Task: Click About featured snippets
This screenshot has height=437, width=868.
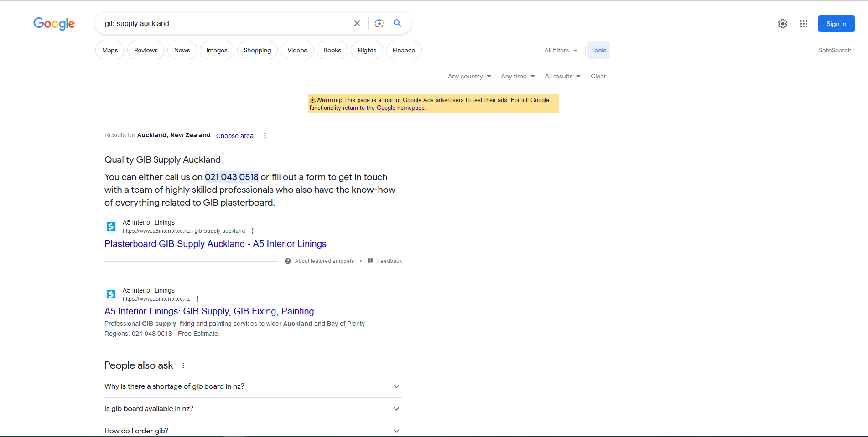Action: (324, 261)
